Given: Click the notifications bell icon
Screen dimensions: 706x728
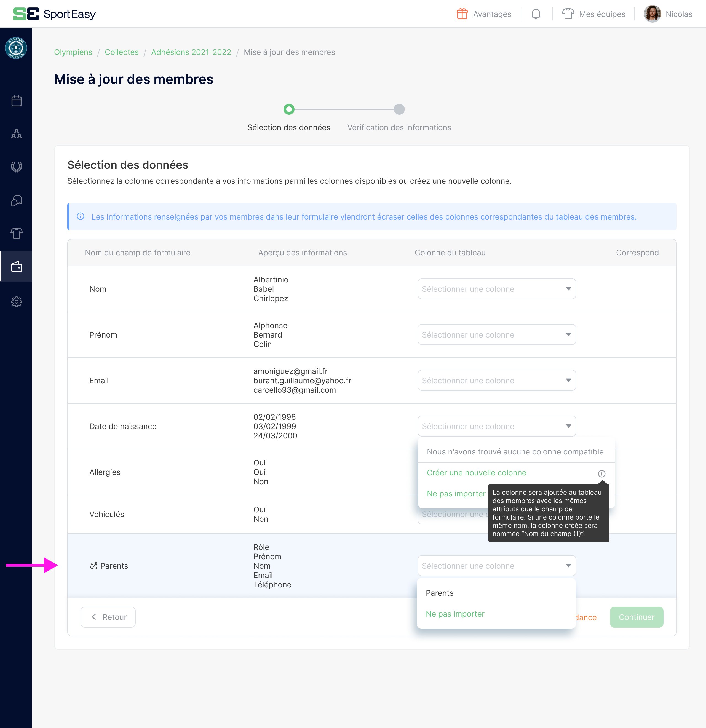Looking at the screenshot, I should pyautogui.click(x=536, y=14).
